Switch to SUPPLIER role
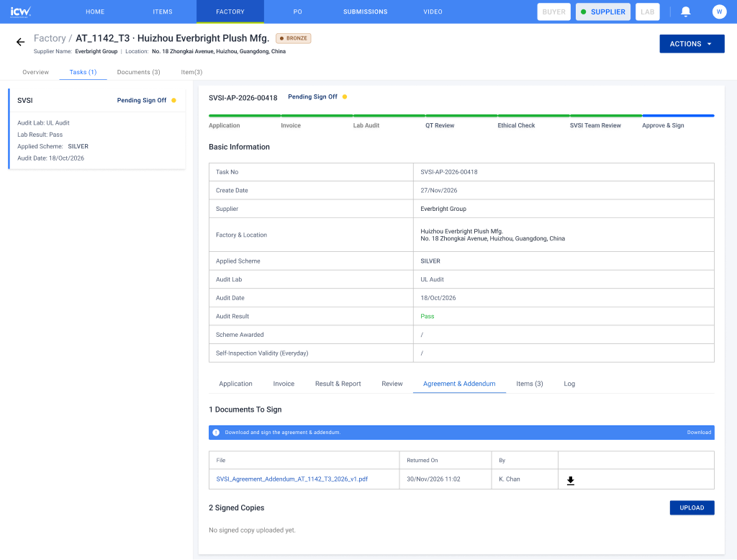Image resolution: width=737 pixels, height=560 pixels. click(x=603, y=12)
